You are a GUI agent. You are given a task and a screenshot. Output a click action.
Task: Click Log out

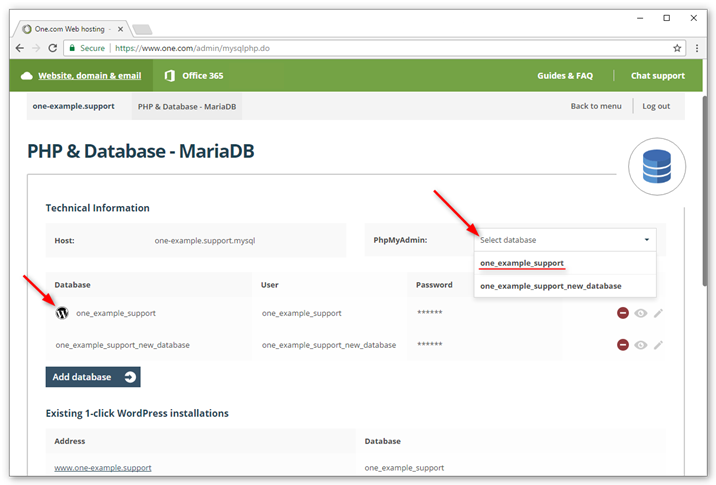656,106
